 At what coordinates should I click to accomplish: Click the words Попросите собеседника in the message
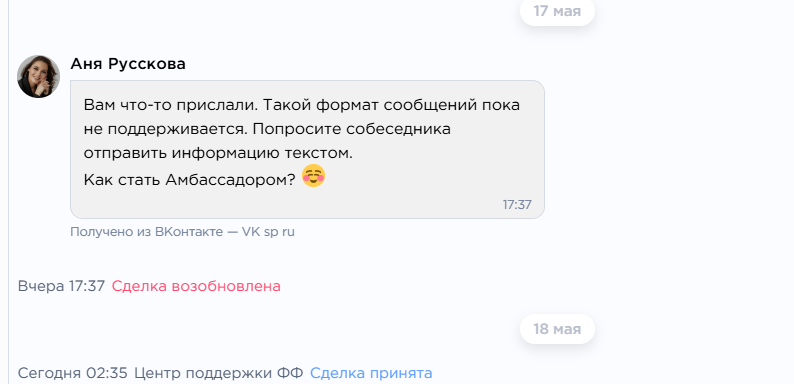351,129
